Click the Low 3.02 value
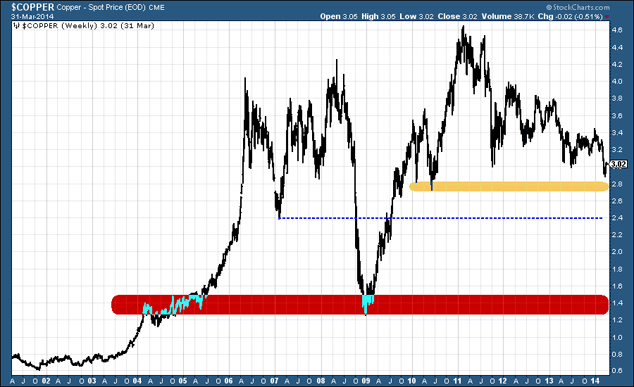The image size is (634, 387). pyautogui.click(x=416, y=17)
